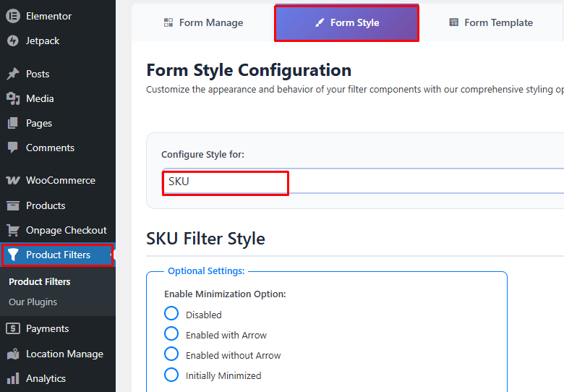The height and width of the screenshot is (392, 564).
Task: Open Onpage Checkout menu item
Action: (x=58, y=230)
